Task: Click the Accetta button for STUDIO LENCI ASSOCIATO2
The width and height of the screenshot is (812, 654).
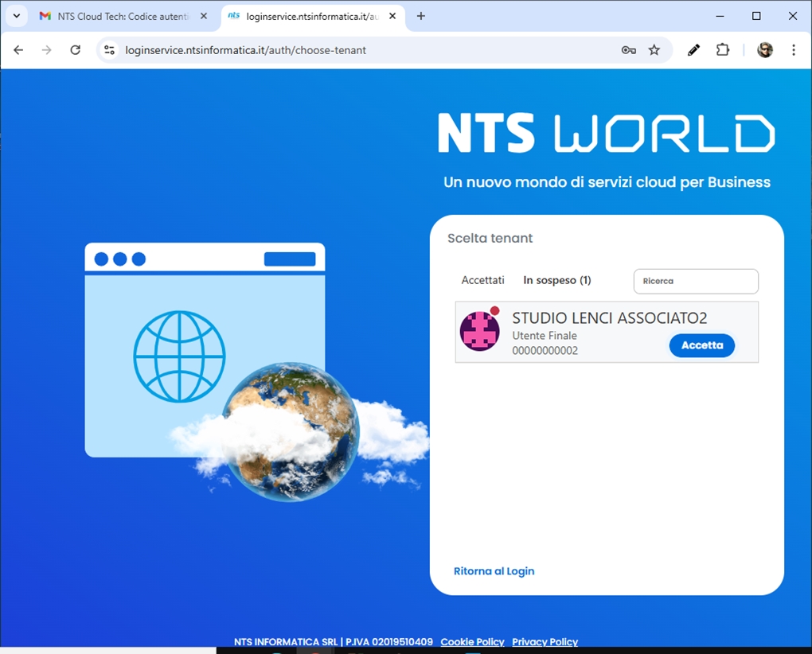Action: (701, 345)
